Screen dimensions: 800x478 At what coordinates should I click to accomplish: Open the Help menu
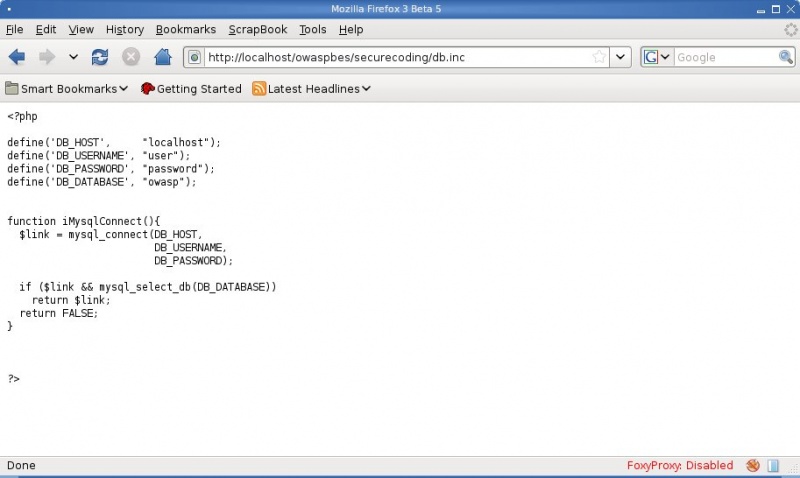click(351, 30)
